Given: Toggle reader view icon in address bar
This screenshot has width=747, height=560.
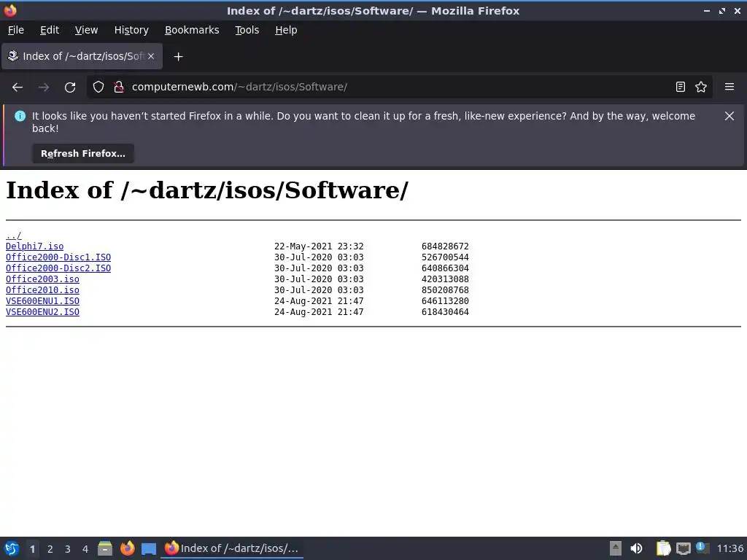Looking at the screenshot, I should point(681,87).
